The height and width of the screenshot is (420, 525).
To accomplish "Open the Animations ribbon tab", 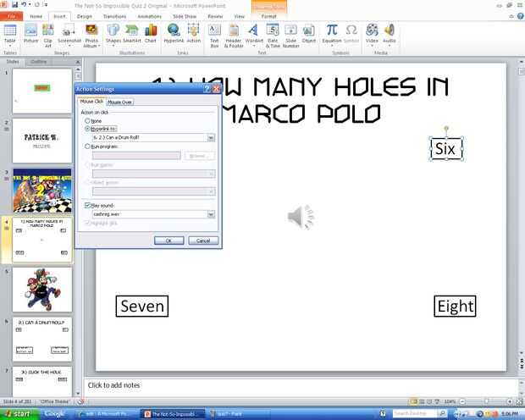I will (149, 16).
